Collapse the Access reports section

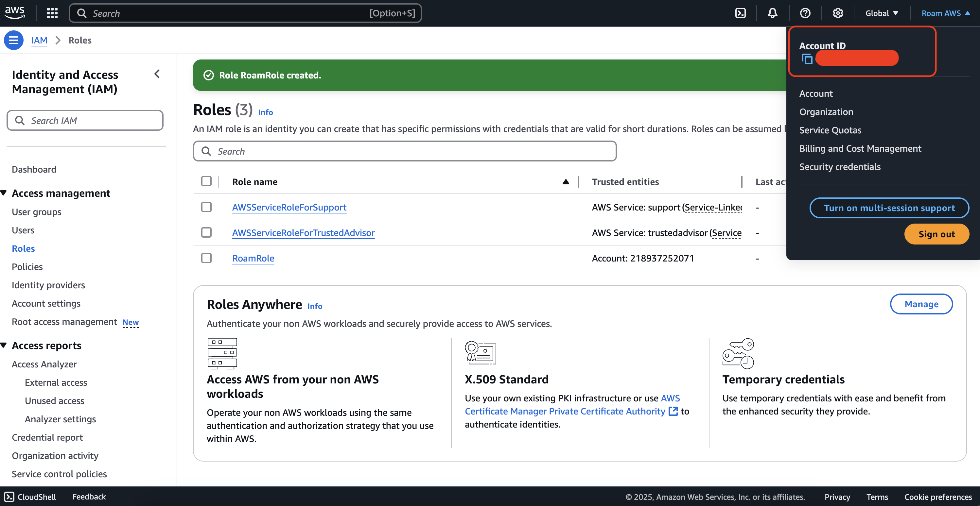pyautogui.click(x=4, y=345)
